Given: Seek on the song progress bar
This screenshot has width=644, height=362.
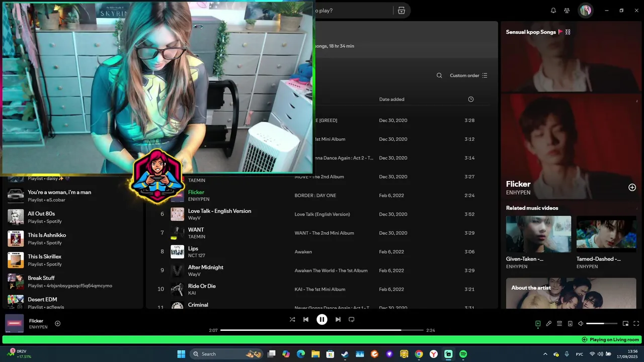Looking at the screenshot, I should coord(322,330).
